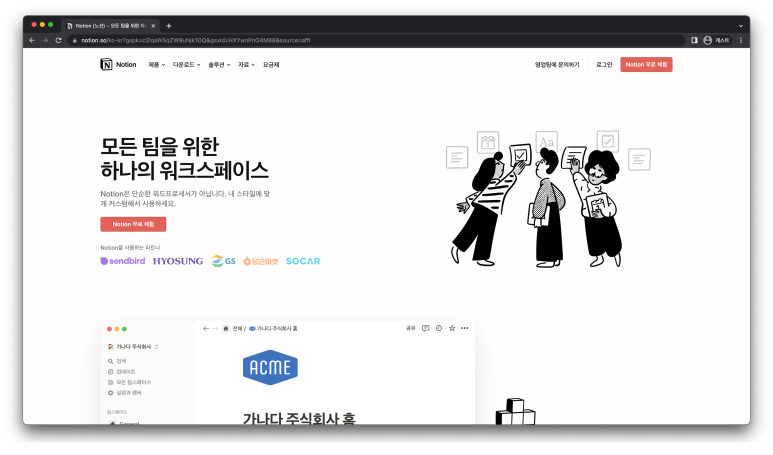Reload the page with the refresh icon
Screen dimensions: 773x455
58,40
